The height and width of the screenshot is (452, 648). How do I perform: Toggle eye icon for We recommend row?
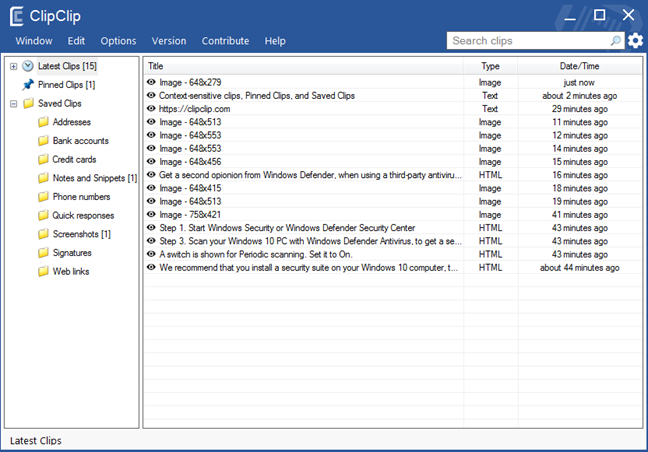[x=151, y=267]
